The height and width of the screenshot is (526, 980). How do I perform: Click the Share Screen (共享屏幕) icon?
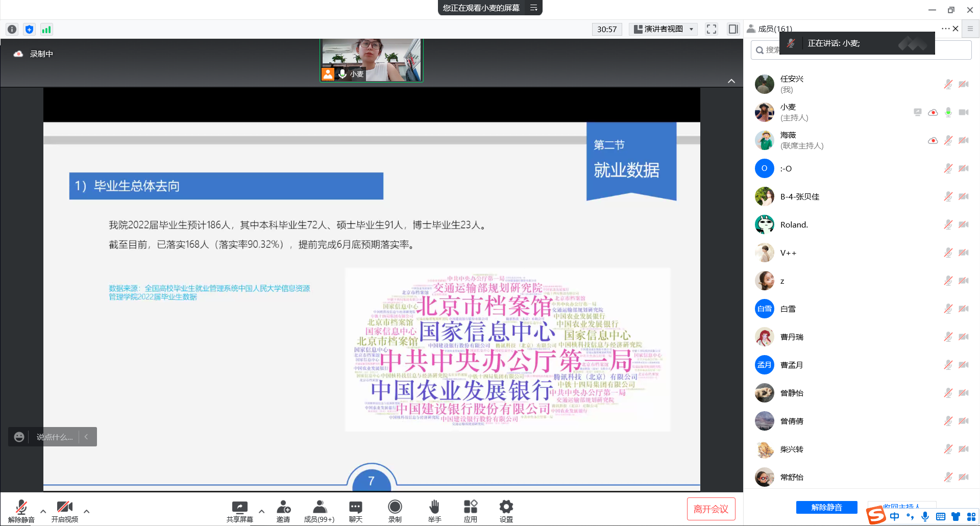click(x=239, y=511)
